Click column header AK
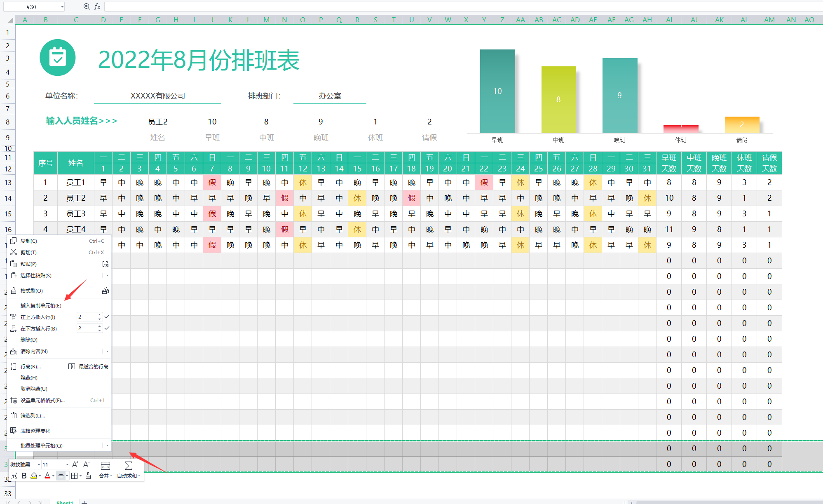 tap(719, 20)
